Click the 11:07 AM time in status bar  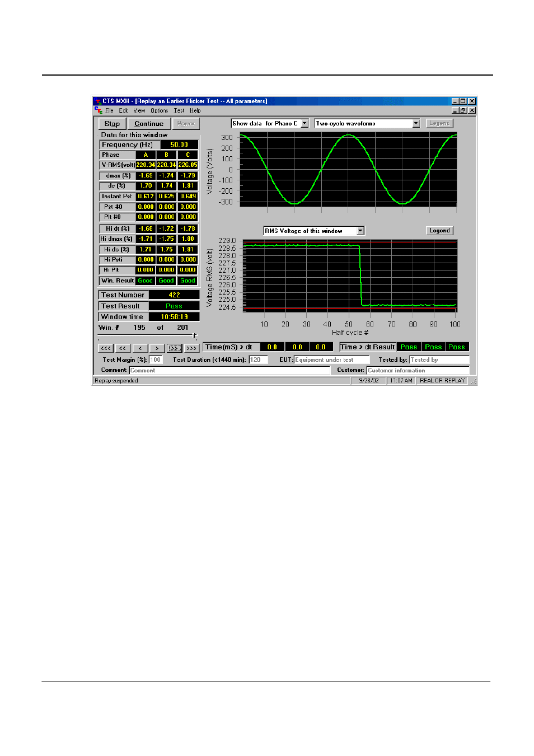click(401, 381)
